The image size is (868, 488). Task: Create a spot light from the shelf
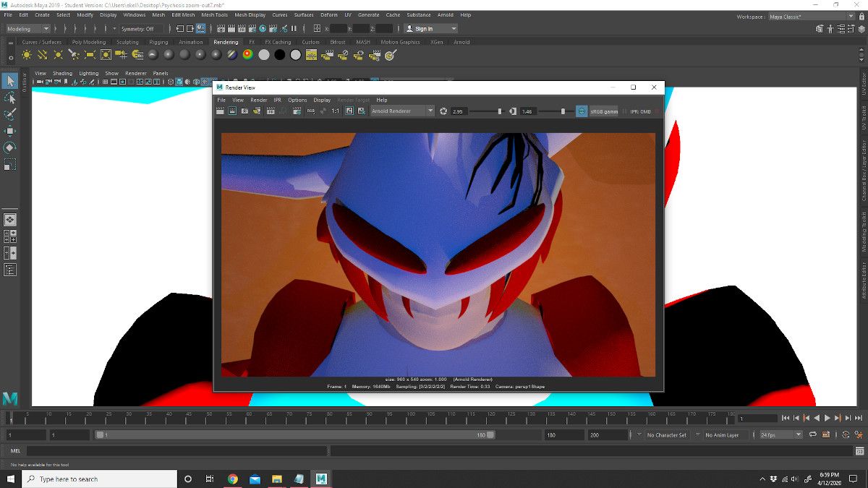[74, 55]
